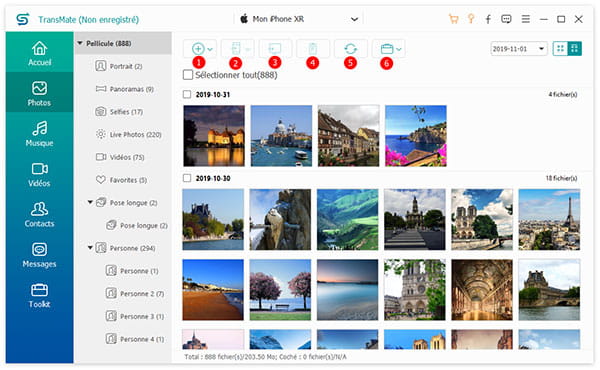
Task: Check the 2019-10-31 date group checkbox
Action: (x=187, y=94)
